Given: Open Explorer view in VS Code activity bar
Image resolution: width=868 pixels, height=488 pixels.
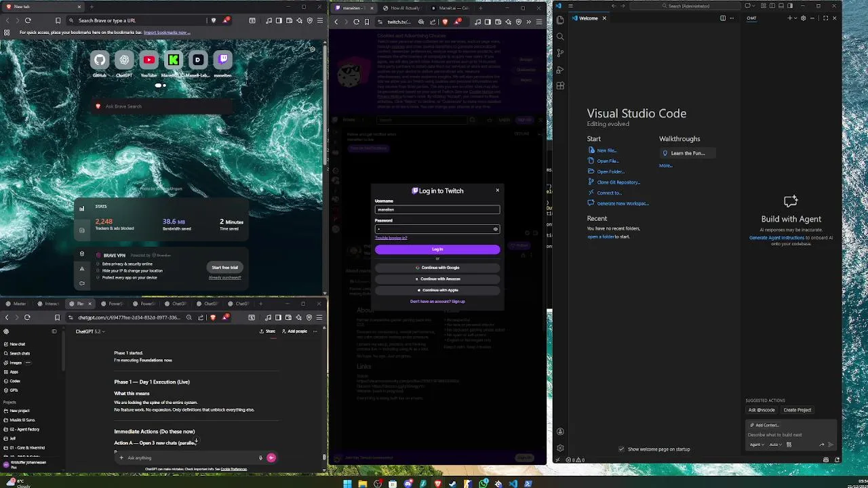Looking at the screenshot, I should pos(560,21).
